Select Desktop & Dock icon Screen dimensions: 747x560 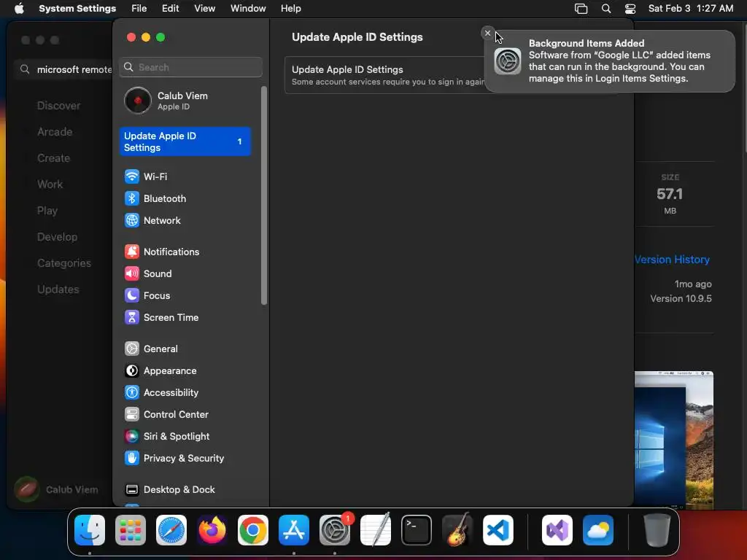click(x=132, y=490)
